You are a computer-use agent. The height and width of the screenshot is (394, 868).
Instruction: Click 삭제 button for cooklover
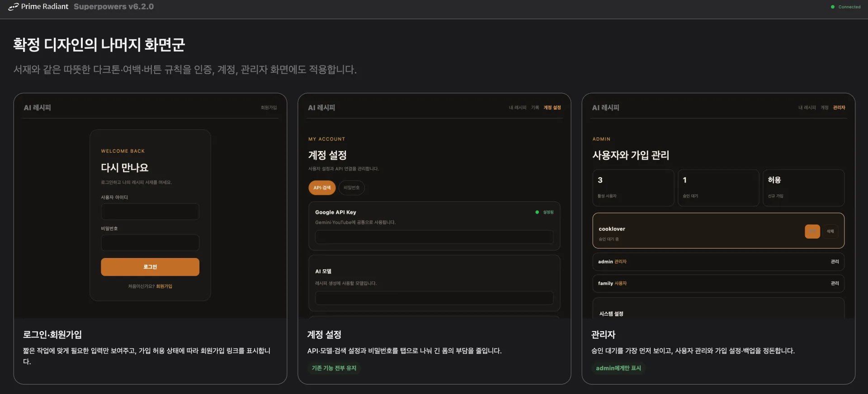click(x=830, y=231)
